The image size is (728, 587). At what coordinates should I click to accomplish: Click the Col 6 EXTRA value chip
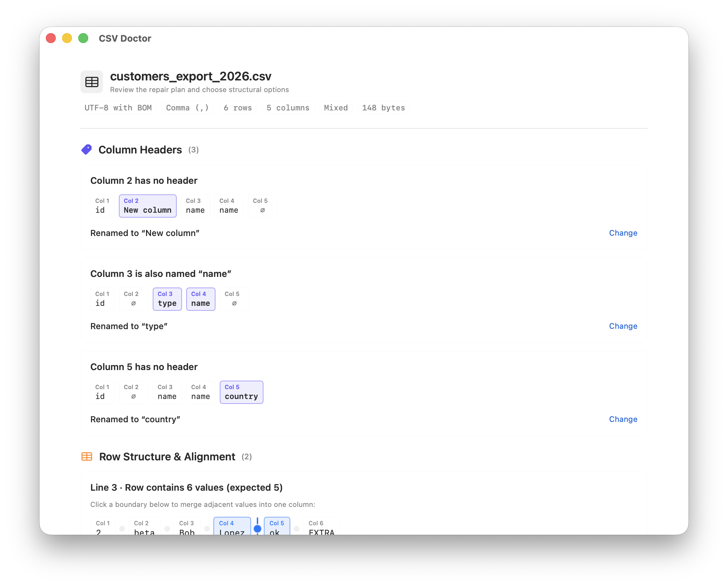tap(322, 526)
